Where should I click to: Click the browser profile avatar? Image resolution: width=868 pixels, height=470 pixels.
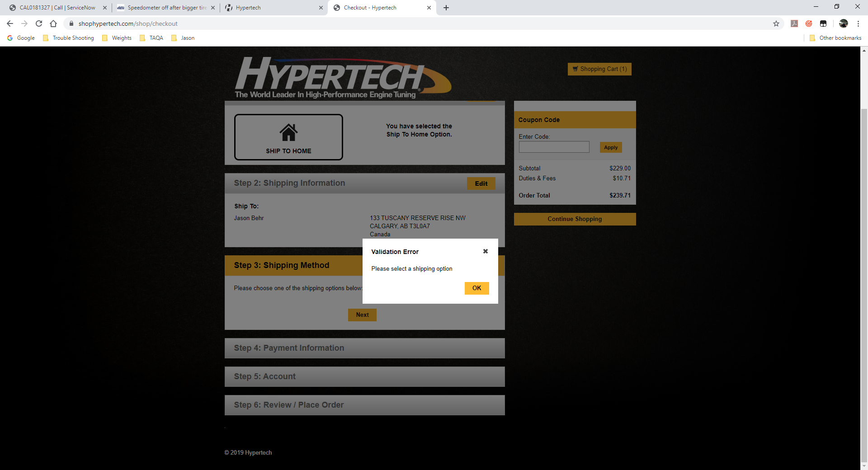tap(843, 23)
